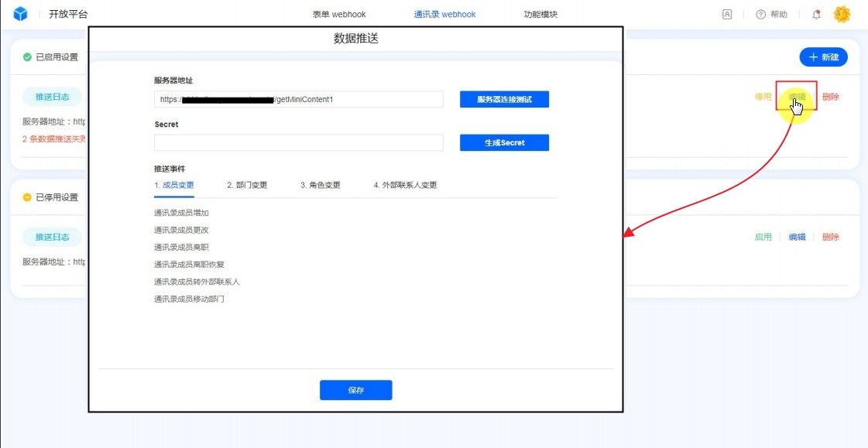Click 启用 link in disabled settings
This screenshot has width=868, height=448.
(x=763, y=238)
